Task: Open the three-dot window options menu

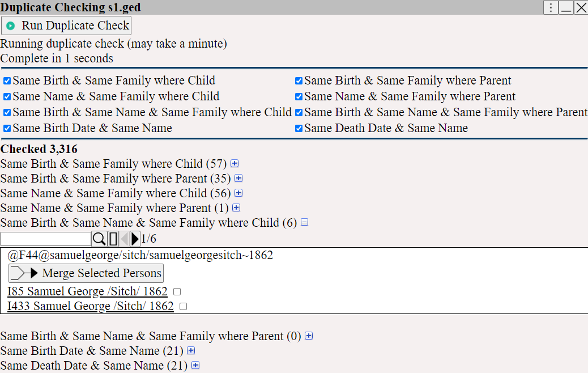Action: (x=551, y=7)
